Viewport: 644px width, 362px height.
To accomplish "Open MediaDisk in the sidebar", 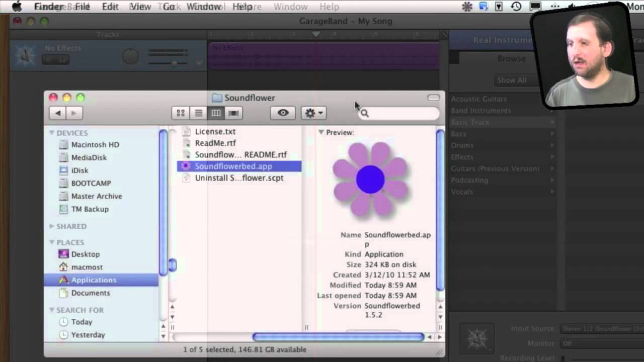I will (x=89, y=157).
